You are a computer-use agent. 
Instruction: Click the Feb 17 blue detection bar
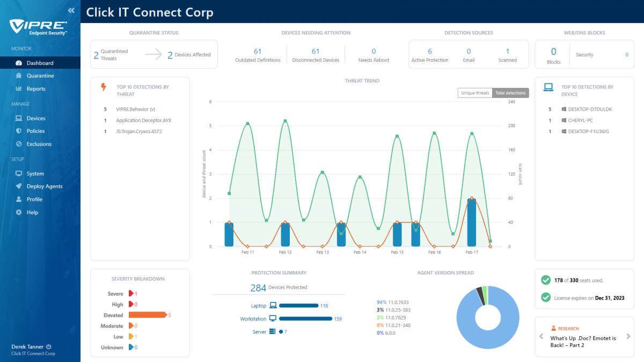click(471, 222)
